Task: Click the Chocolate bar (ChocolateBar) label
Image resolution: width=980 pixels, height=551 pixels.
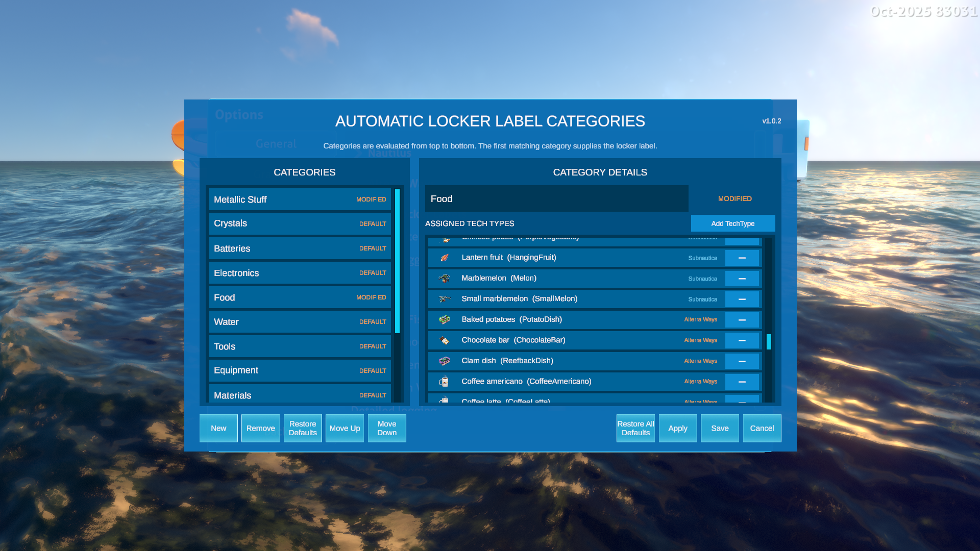Action: tap(513, 340)
